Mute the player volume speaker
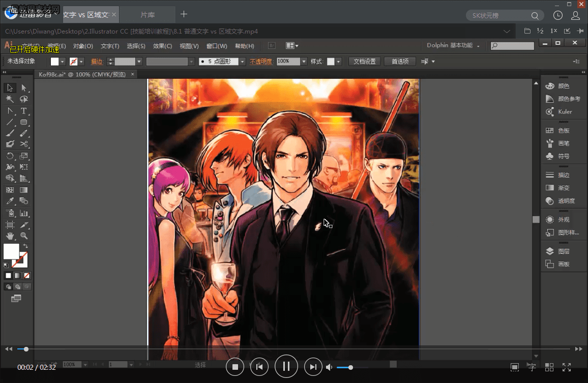 (329, 367)
